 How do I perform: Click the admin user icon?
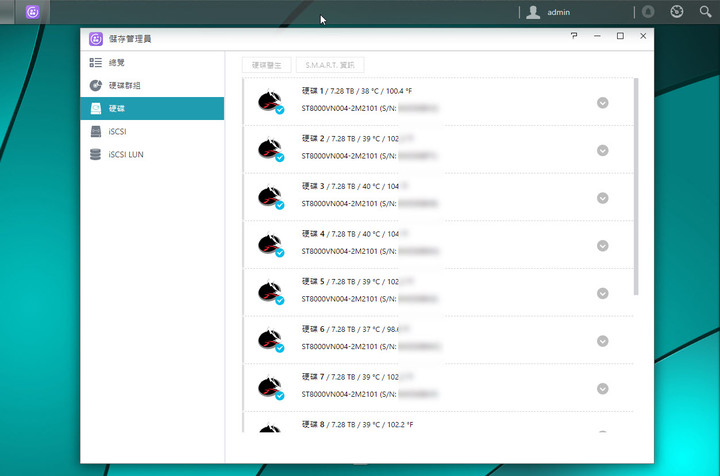(533, 12)
